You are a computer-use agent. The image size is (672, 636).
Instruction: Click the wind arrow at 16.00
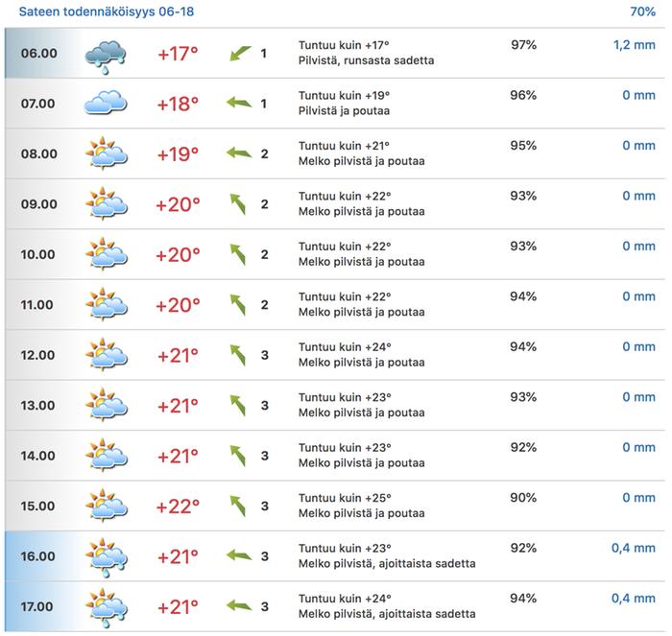point(239,556)
